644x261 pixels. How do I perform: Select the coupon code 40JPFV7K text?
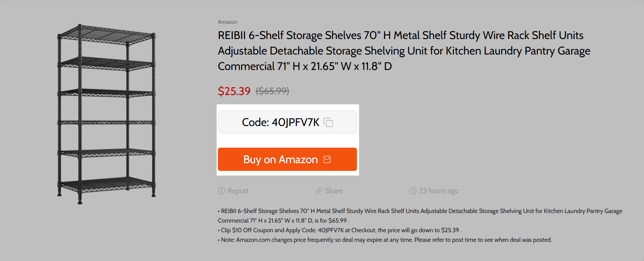(295, 122)
